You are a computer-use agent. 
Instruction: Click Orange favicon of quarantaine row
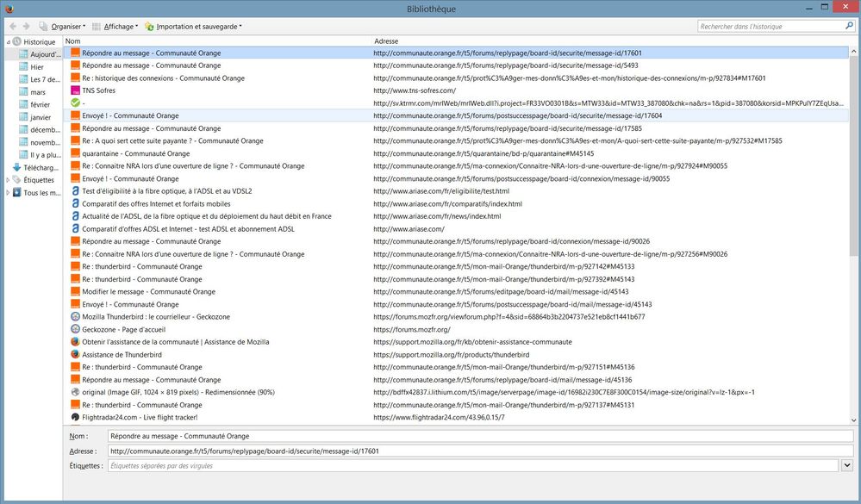coord(75,153)
